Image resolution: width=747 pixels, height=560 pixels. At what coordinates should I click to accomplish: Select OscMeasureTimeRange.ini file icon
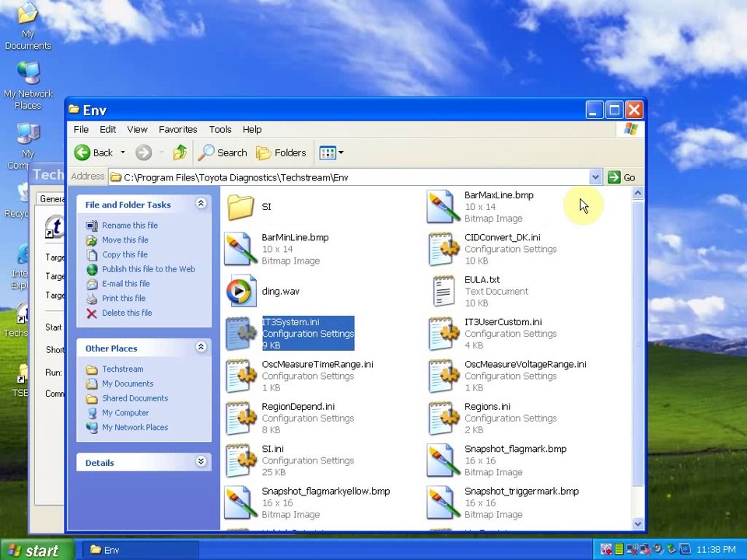[x=240, y=376]
